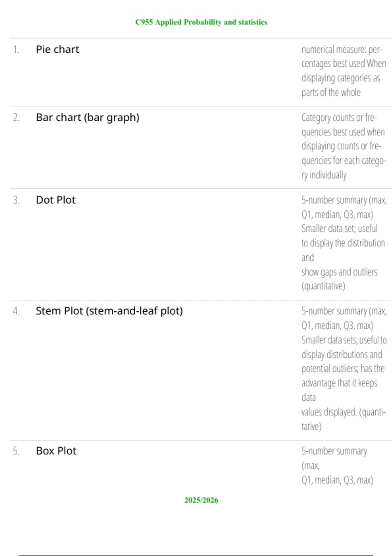Image resolution: width=392 pixels, height=556 pixels.
Task: Click the Pie chart definition about percentages
Action: click(x=344, y=71)
